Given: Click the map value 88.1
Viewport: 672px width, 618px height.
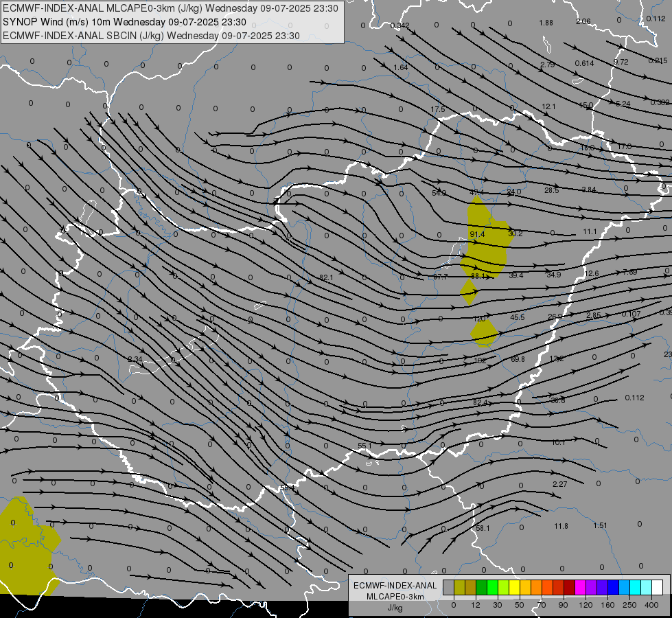Looking at the screenshot, I should [478, 276].
